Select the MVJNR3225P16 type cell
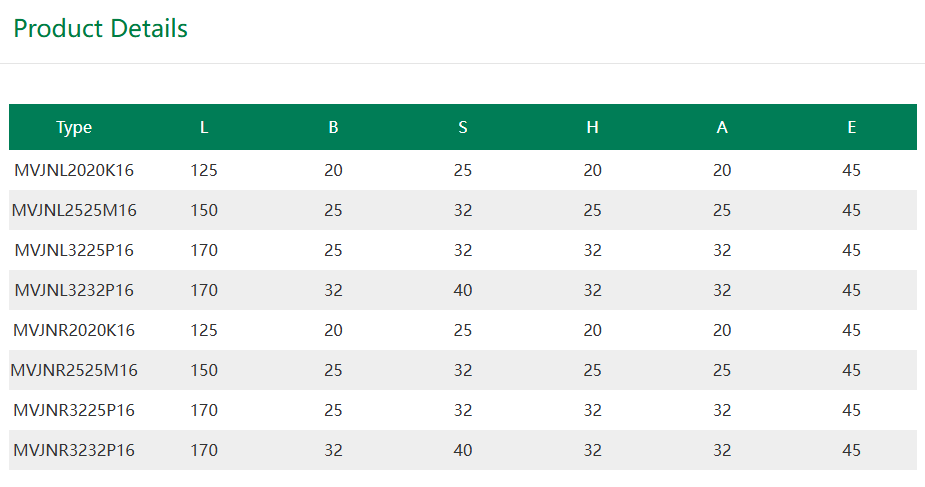925x487 pixels. (74, 410)
